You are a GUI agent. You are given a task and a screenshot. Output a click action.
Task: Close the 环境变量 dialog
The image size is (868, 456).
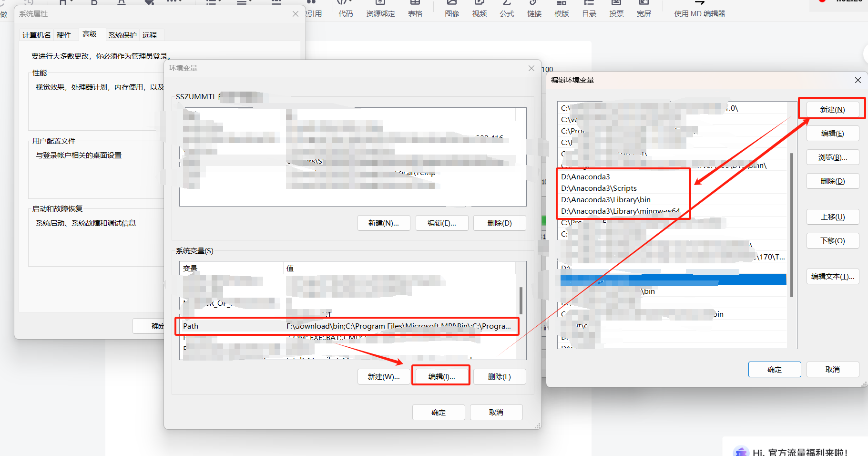[531, 68]
